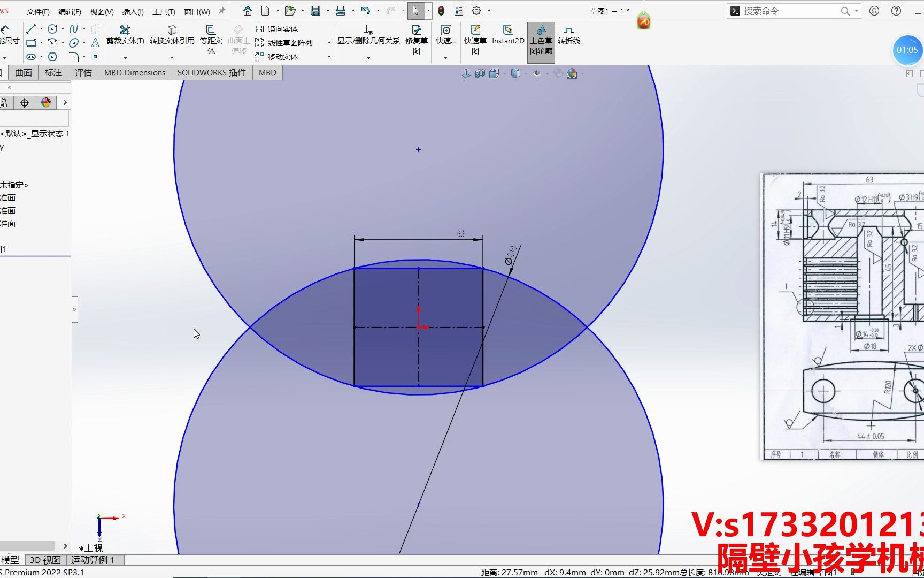Open the 编辑(E) menu
The width and height of the screenshot is (924, 578).
coord(70,11)
